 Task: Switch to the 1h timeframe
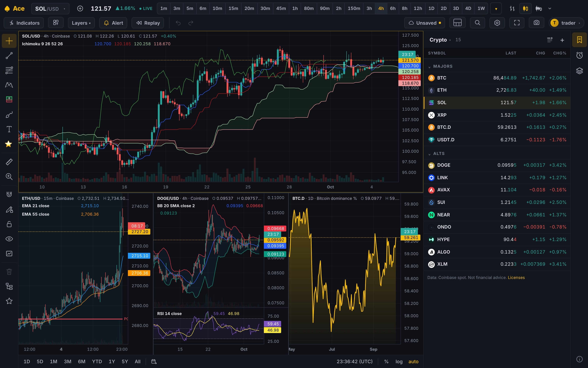[295, 8]
